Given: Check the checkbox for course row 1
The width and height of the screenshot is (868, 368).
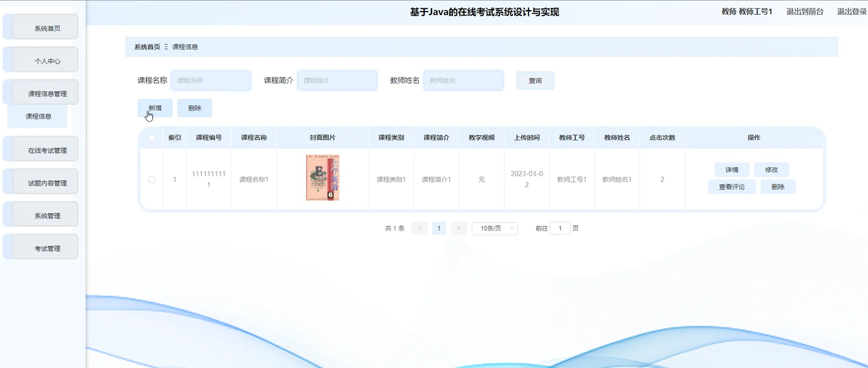Looking at the screenshot, I should coord(152,179).
